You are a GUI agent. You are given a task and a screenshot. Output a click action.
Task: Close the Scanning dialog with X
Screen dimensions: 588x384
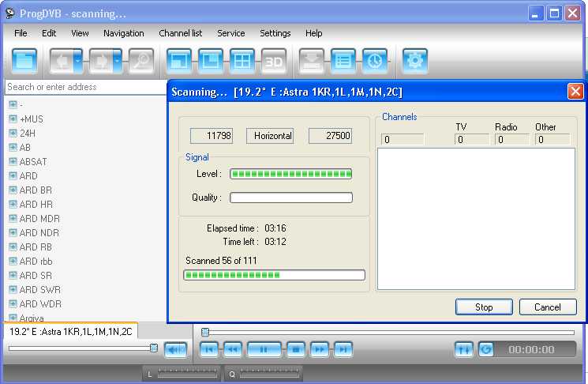pyautogui.click(x=575, y=92)
